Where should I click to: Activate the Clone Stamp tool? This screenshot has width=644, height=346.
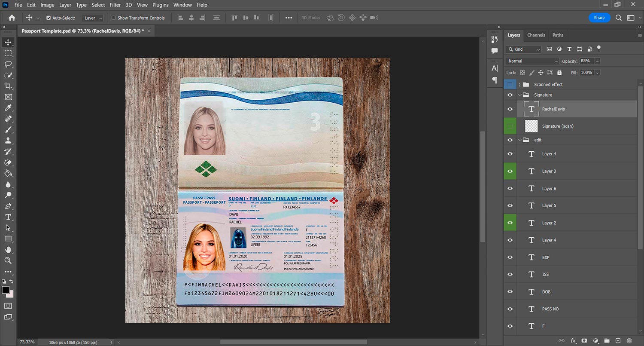coord(8,141)
